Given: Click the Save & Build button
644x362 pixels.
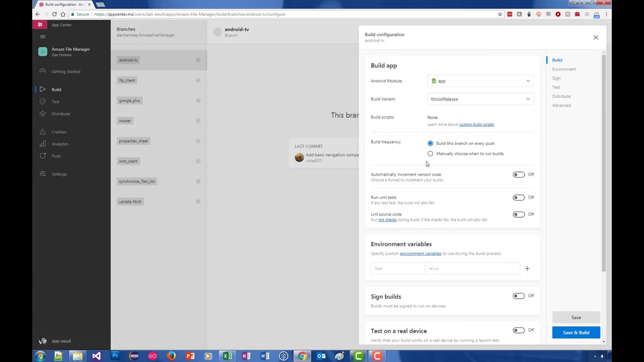Looking at the screenshot, I should click(x=576, y=332).
